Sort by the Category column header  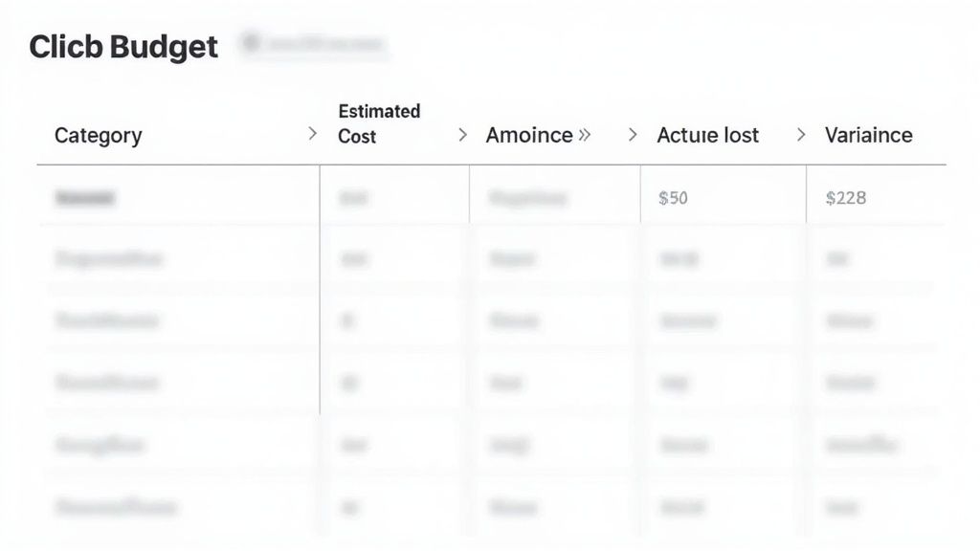[x=98, y=135]
